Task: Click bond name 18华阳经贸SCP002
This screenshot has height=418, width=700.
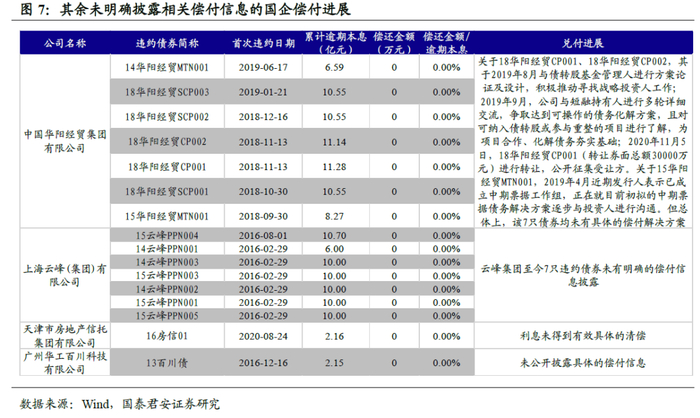Action: [167, 117]
